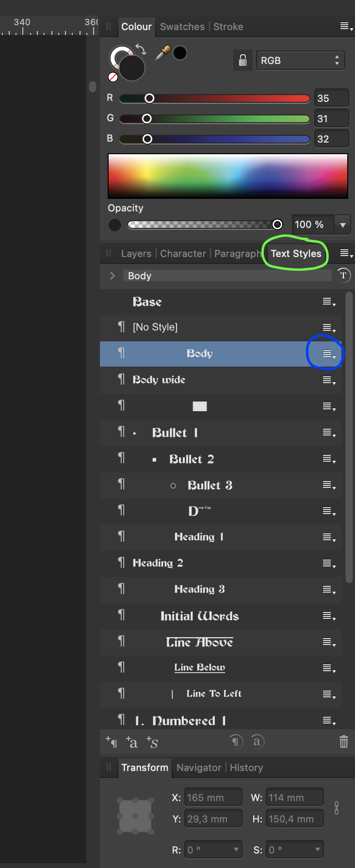Toggle the aspect ratio link chain
Screen dimensions: 355x868
pos(337,808)
